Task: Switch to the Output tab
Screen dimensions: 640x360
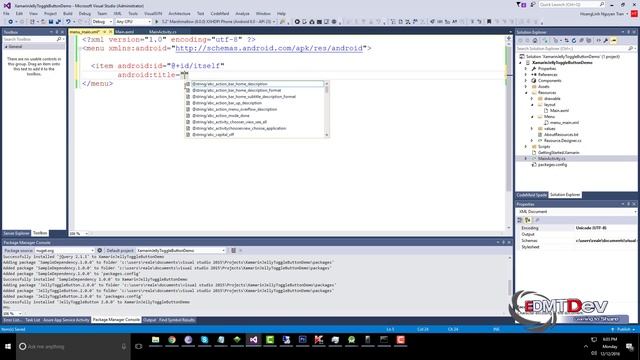Action: tap(149, 320)
